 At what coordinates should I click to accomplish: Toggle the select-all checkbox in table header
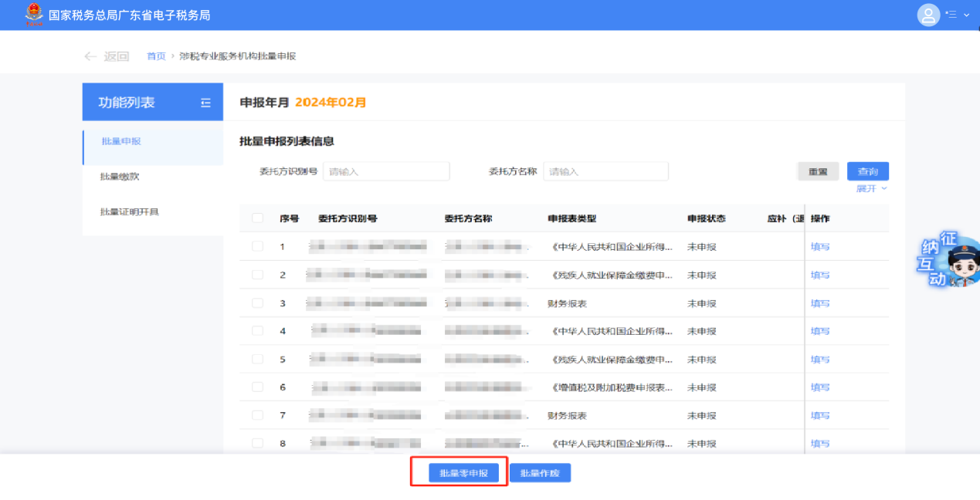point(257,218)
